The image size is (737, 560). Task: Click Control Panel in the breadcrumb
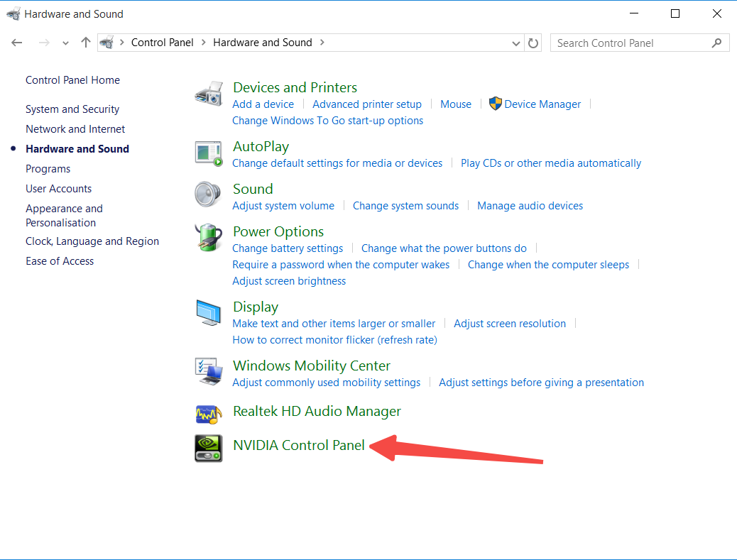[x=162, y=43]
